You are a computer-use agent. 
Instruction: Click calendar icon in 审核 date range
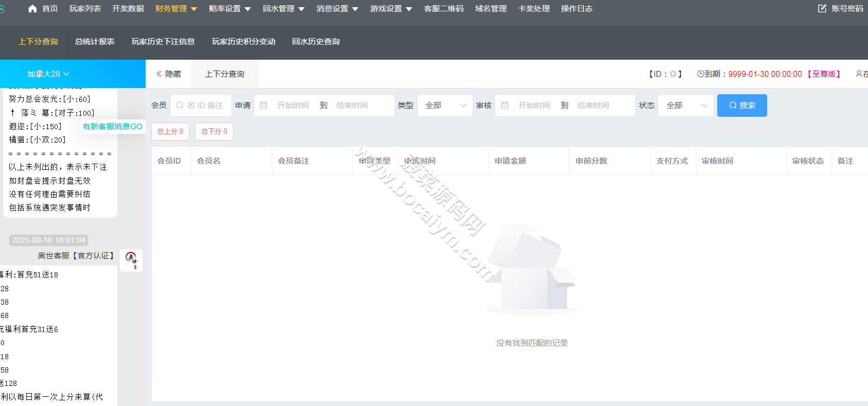pos(505,105)
